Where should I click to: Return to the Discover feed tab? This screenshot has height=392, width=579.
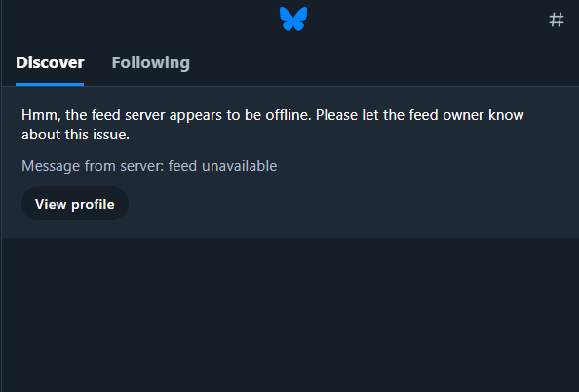point(50,62)
